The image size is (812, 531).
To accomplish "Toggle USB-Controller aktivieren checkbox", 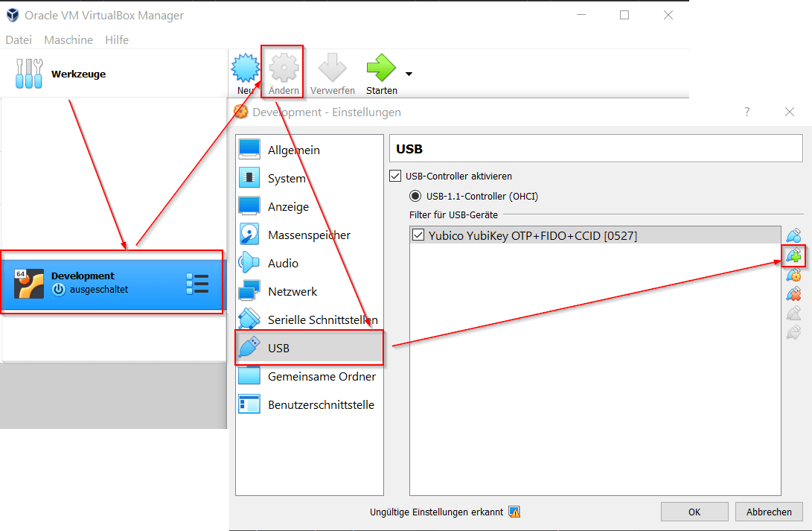I will pos(395,177).
